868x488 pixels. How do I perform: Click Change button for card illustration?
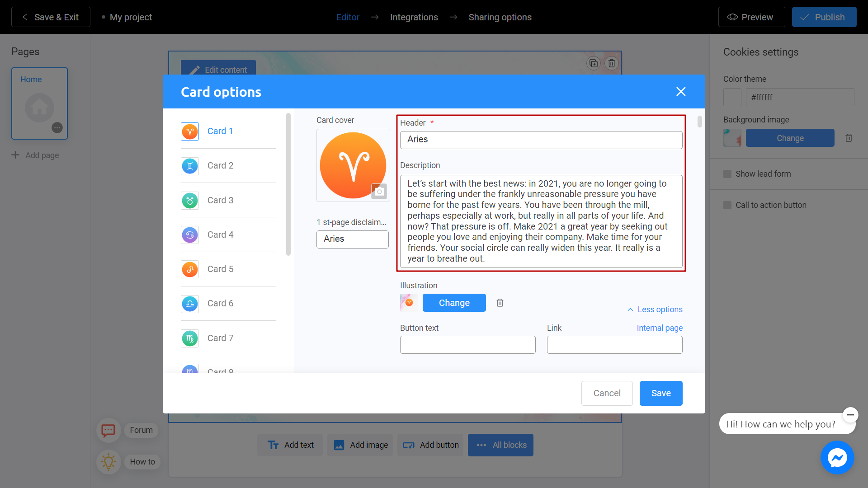click(454, 303)
